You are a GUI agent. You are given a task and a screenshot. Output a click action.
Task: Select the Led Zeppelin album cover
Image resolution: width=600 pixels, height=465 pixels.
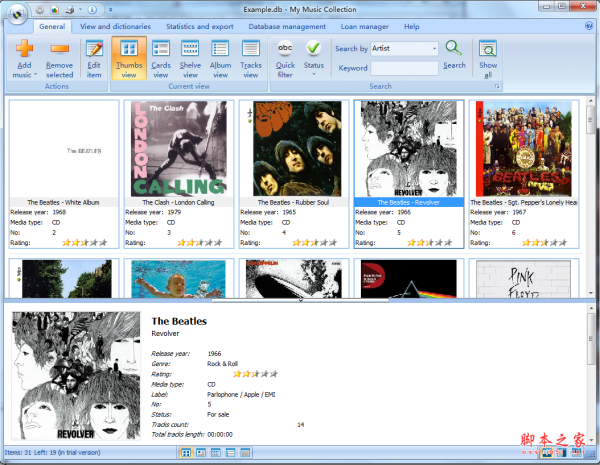pyautogui.click(x=293, y=279)
